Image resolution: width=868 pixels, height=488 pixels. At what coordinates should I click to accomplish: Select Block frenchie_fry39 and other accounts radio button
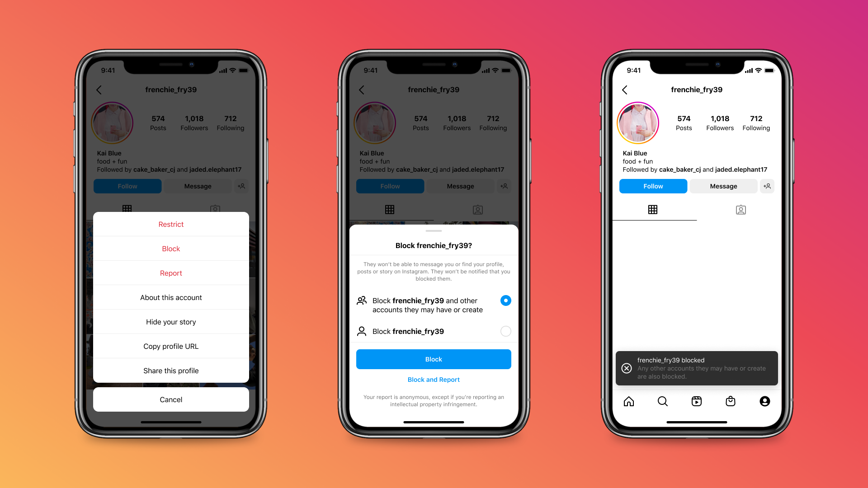tap(505, 300)
